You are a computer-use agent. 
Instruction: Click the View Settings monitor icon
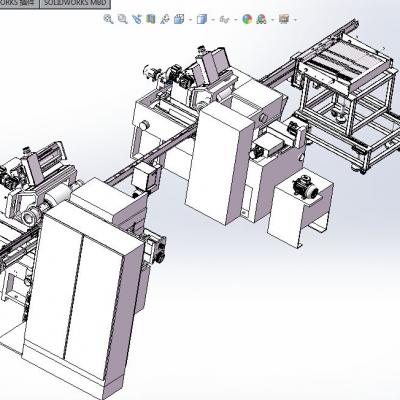(284, 19)
